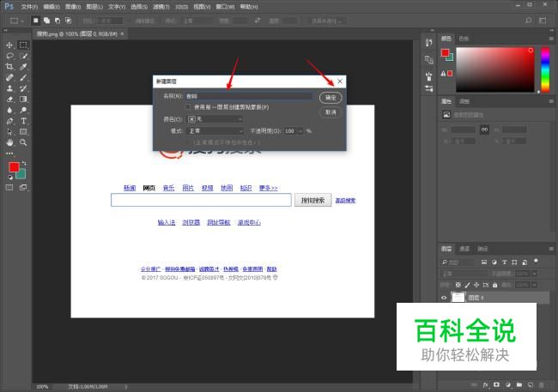Click the 确定 OK button in dialog
Viewport: 558px width, 392px height.
pyautogui.click(x=331, y=98)
